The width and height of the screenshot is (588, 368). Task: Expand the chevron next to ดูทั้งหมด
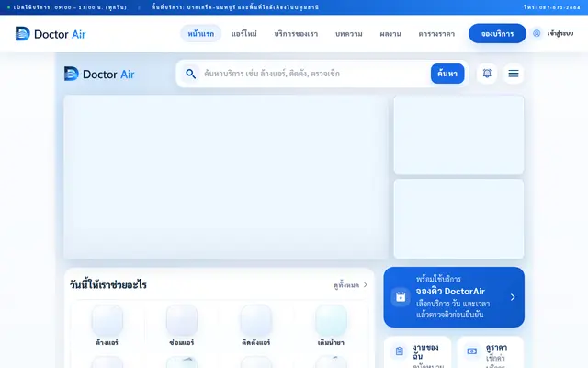(366, 285)
